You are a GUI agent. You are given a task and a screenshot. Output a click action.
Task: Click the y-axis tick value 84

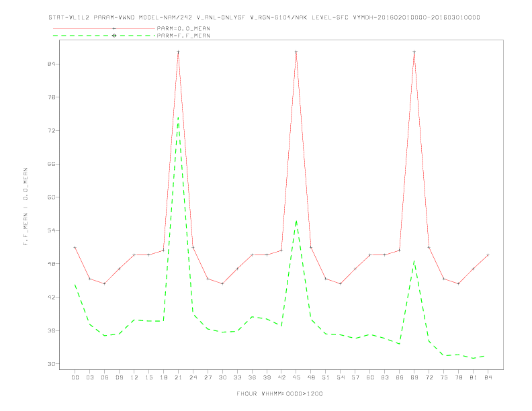click(x=51, y=64)
